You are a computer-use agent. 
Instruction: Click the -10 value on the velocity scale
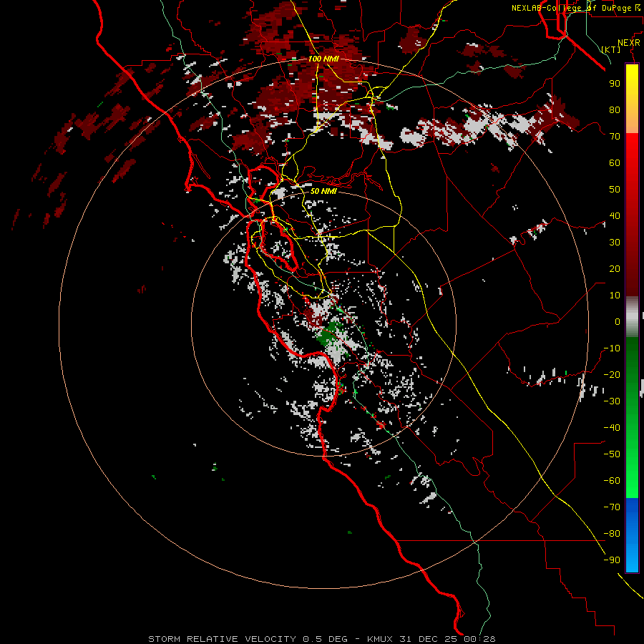(612, 348)
